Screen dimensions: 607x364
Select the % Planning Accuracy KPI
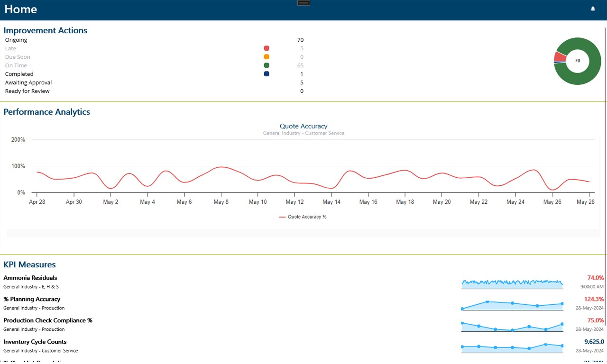point(32,299)
